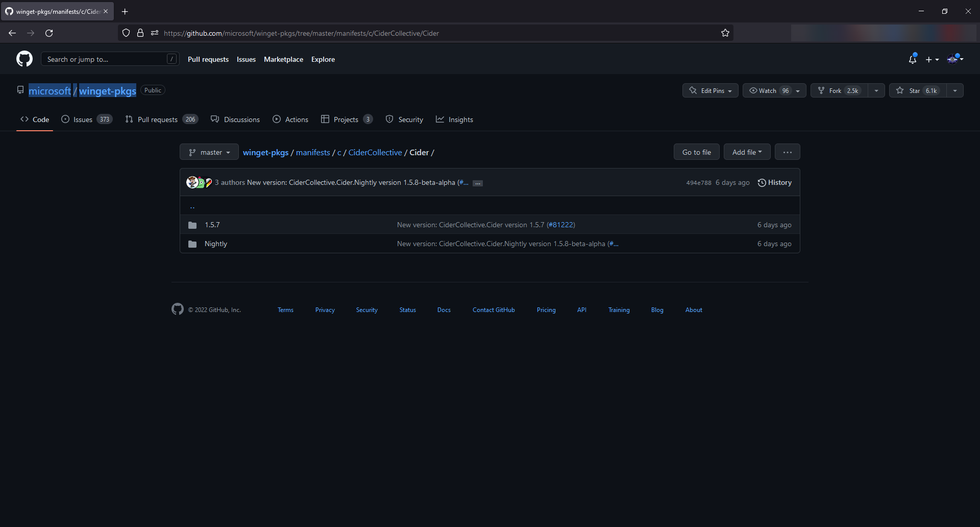This screenshot has width=980, height=527.
Task: Open the CiderCollective breadcrumb link
Action: (x=375, y=152)
